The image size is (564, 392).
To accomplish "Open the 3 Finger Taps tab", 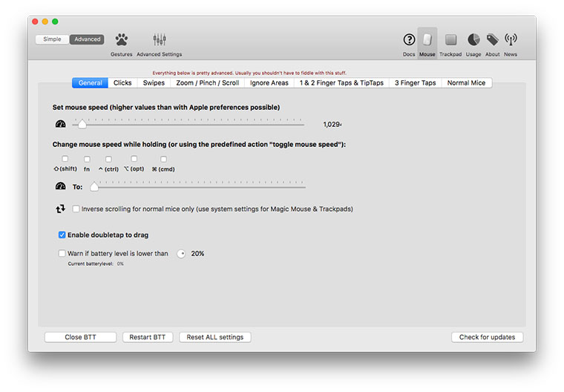I will click(x=416, y=83).
